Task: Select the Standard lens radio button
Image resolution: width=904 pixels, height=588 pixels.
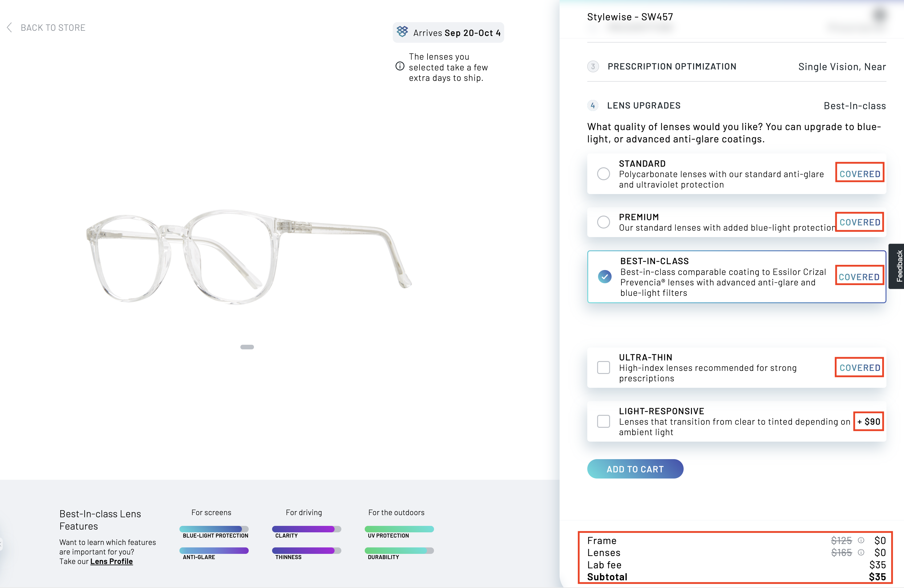Action: tap(603, 174)
